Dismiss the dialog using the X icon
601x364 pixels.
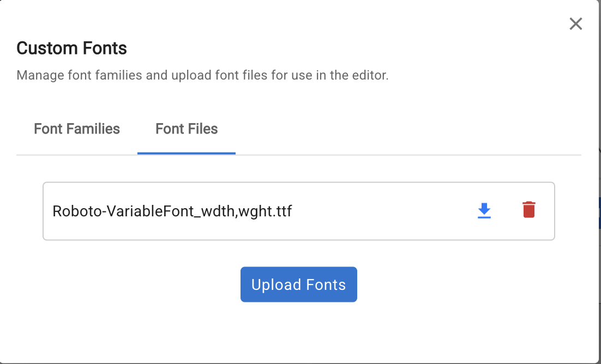click(576, 24)
